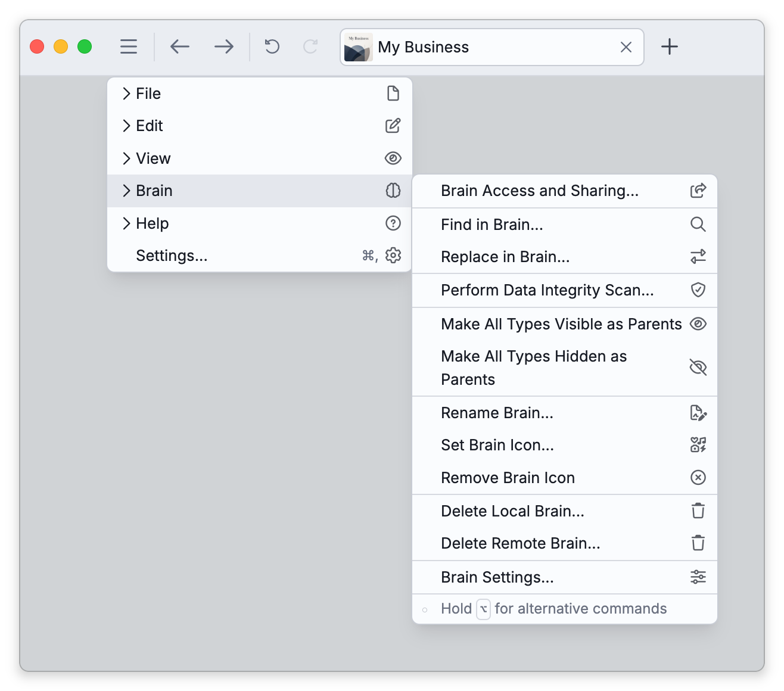This screenshot has height=691, width=784.
Task: Click the share icon beside Brain Access and Sharing
Action: [x=698, y=191]
